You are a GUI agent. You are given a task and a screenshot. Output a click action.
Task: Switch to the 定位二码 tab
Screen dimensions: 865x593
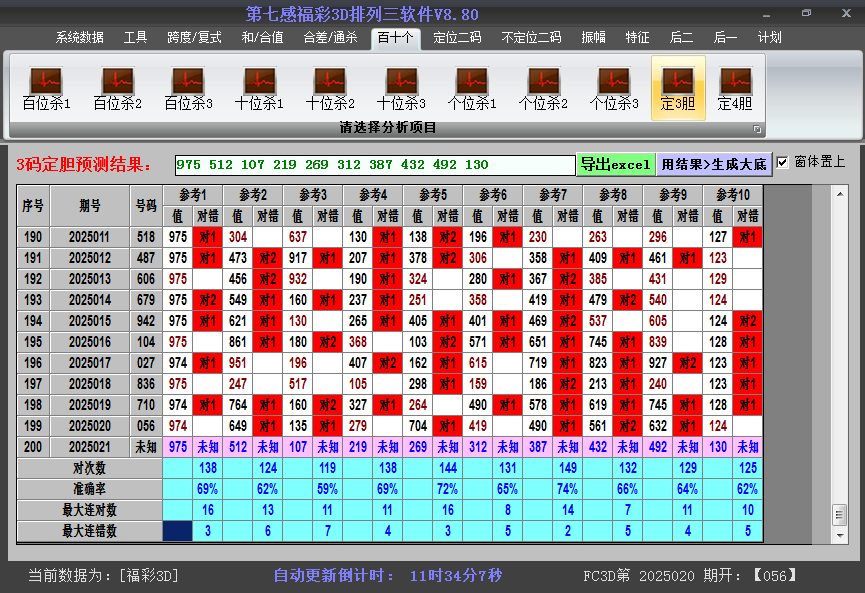point(457,38)
